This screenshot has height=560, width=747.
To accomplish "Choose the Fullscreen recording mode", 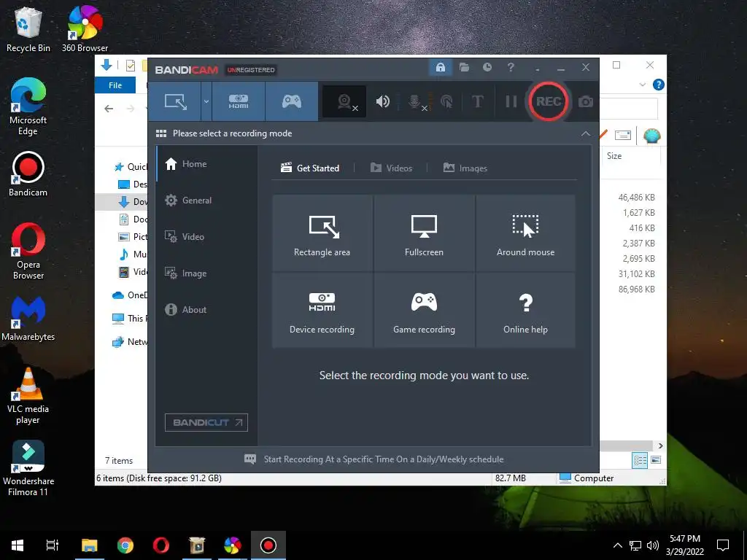I will click(x=424, y=233).
